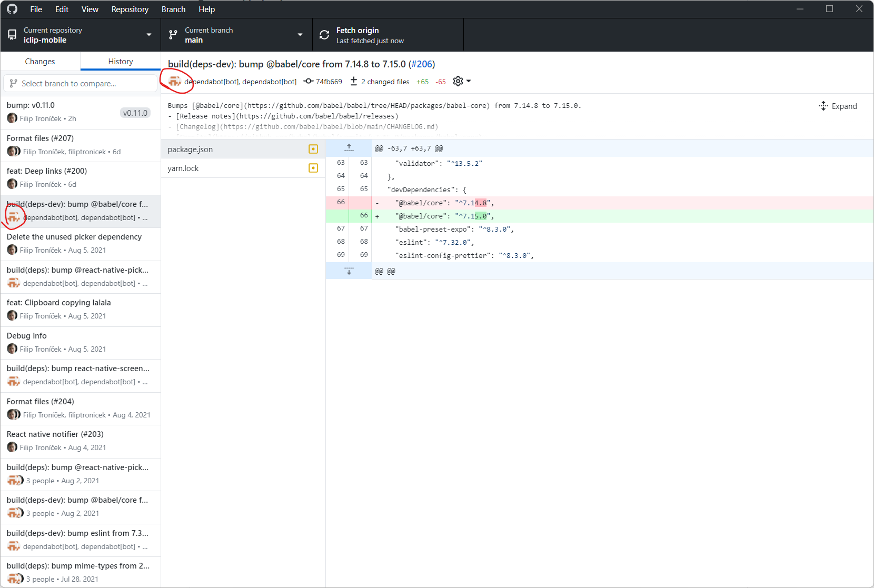Click dependabot avatar in commit header
874x588 pixels.
(x=175, y=81)
